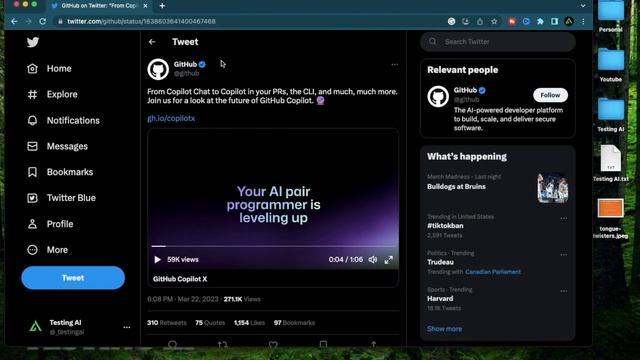View the 75 Quotes list

[x=210, y=323]
